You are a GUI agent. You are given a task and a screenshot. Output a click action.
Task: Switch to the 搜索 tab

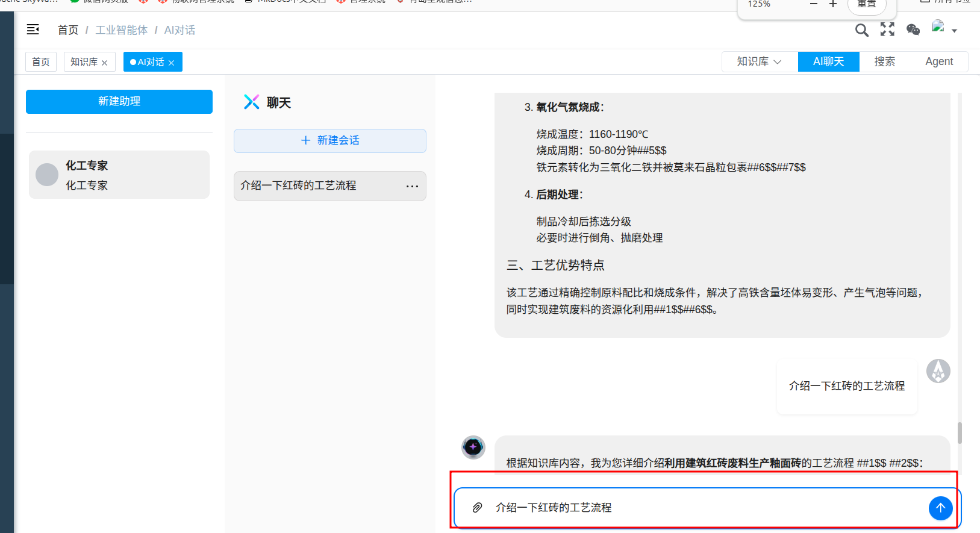pos(884,61)
